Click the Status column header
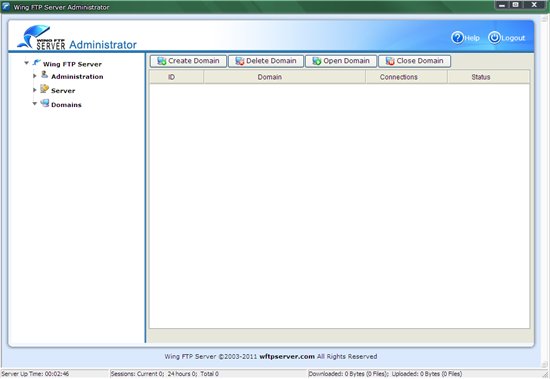Screen dimensions: 550x379 (x=489, y=77)
